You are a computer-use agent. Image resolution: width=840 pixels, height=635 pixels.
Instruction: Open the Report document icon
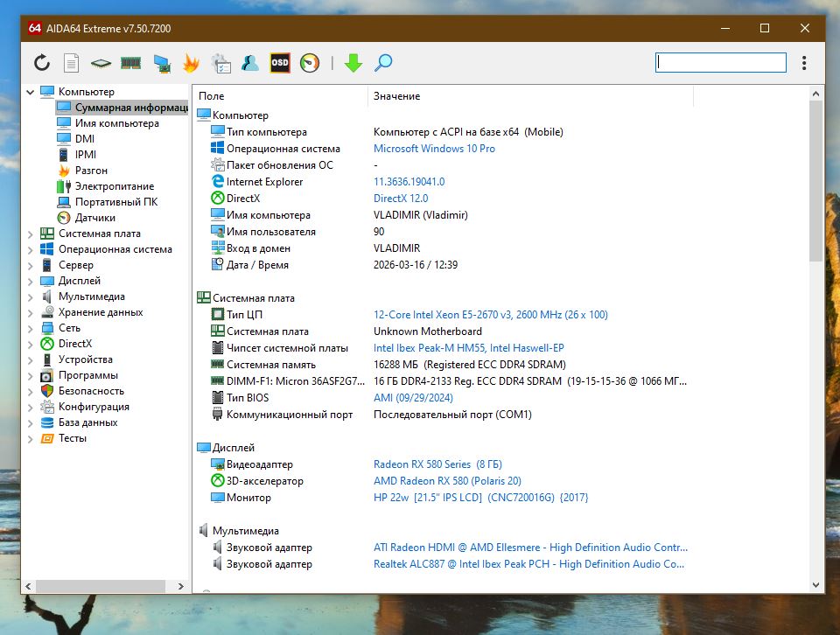pos(72,63)
